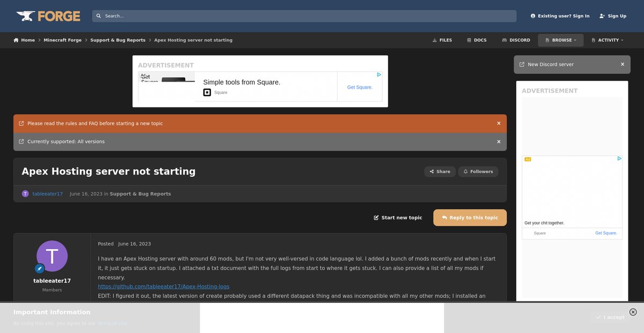The height and width of the screenshot is (333, 644).
Task: Open the New Discord server link
Action: pos(551,64)
